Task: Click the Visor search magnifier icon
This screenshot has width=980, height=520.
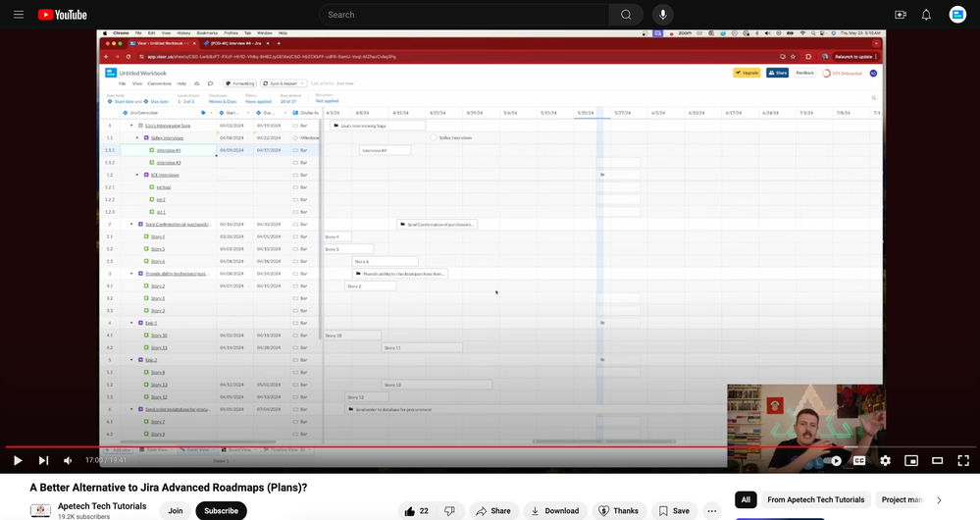Action: (x=874, y=98)
